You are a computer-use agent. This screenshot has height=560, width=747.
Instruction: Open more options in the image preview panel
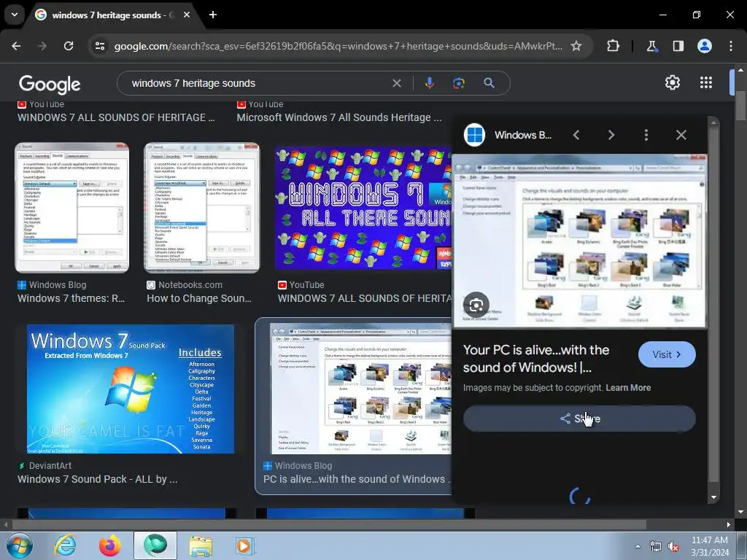pyautogui.click(x=646, y=135)
